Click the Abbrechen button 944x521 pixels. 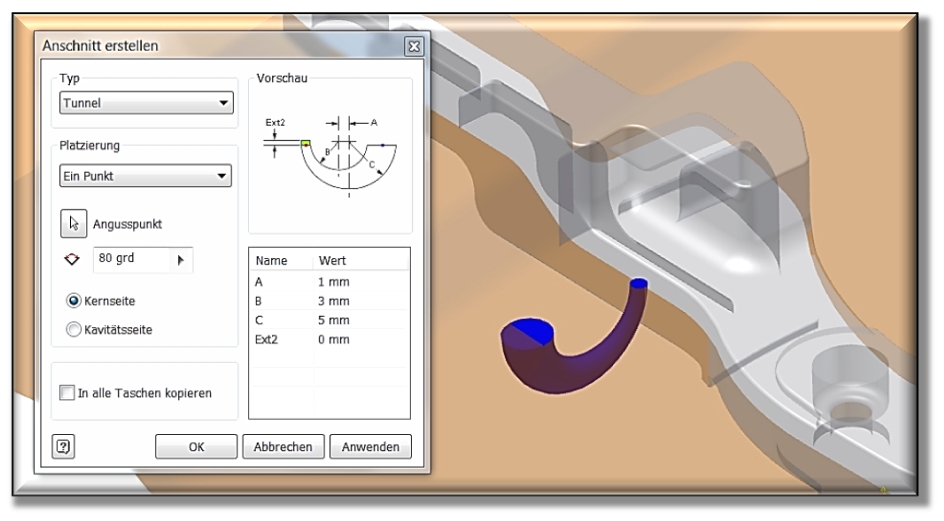point(282,447)
